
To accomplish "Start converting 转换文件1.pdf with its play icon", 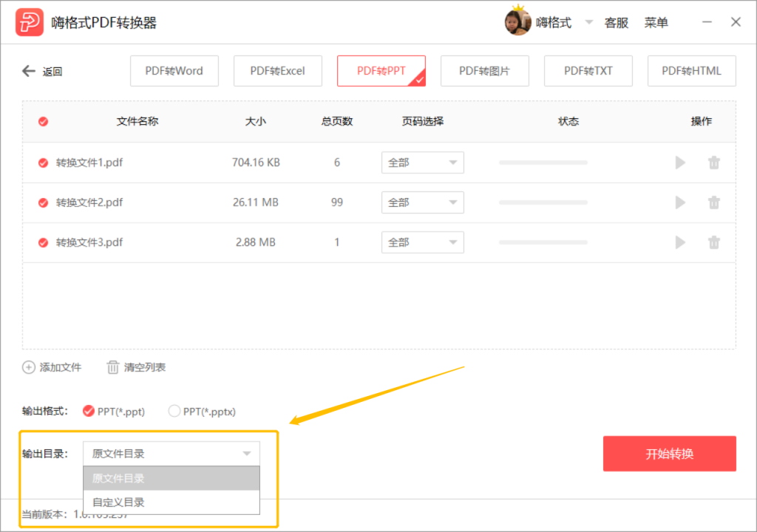I will (680, 163).
